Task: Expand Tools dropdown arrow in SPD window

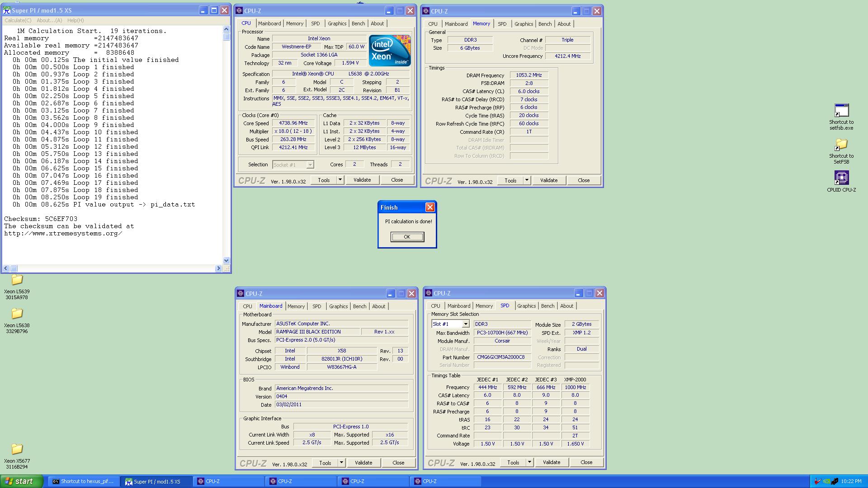Action: click(530, 462)
